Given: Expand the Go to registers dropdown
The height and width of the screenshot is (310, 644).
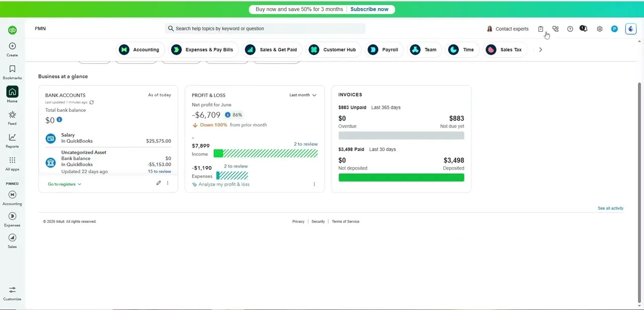Looking at the screenshot, I should [64, 184].
